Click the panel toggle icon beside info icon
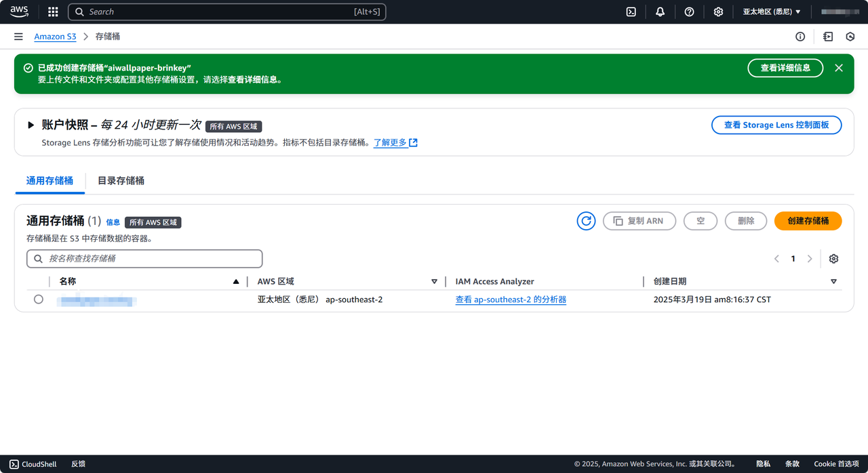Viewport: 868px width, 473px height. click(x=828, y=37)
